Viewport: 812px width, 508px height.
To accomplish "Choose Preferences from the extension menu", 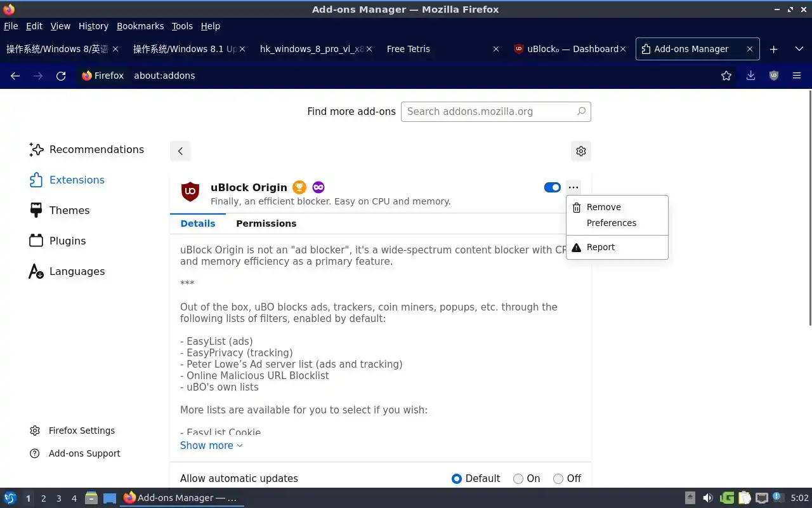I will [x=617, y=224].
